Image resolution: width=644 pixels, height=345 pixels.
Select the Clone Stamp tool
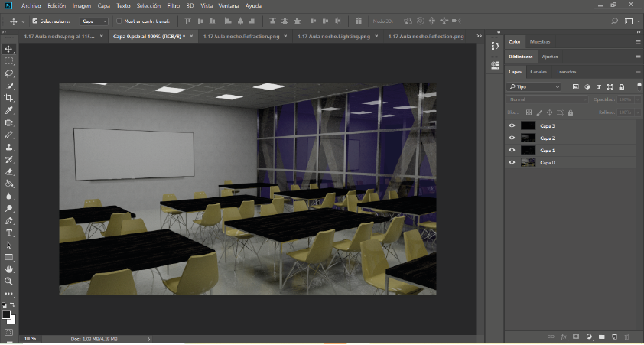tap(8, 147)
